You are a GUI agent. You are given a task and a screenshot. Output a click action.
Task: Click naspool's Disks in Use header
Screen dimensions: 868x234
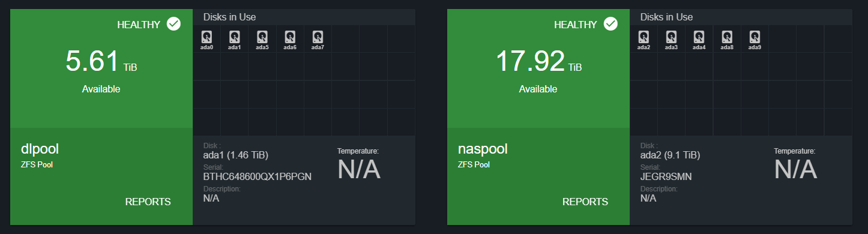(x=667, y=17)
